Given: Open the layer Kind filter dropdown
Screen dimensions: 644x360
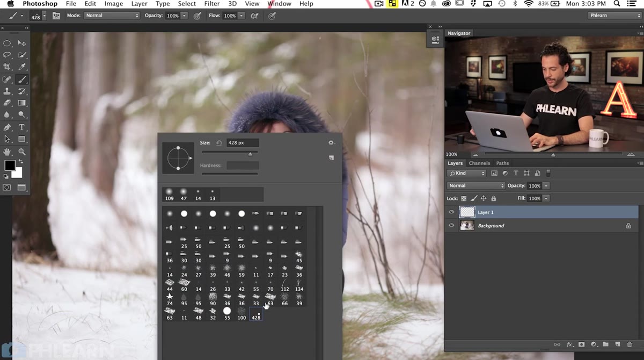Looking at the screenshot, I should [466, 173].
